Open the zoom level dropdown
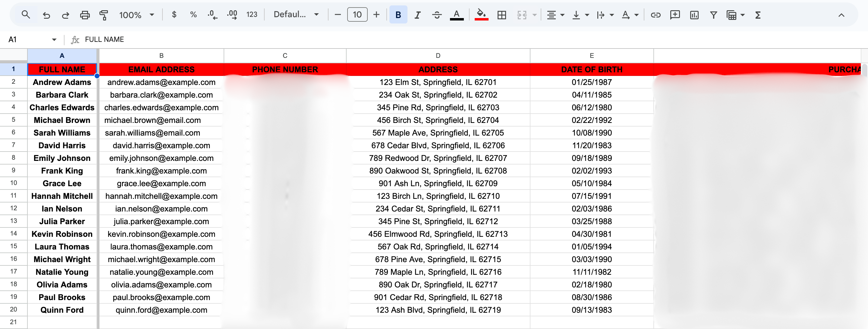This screenshot has width=868, height=329. (137, 15)
